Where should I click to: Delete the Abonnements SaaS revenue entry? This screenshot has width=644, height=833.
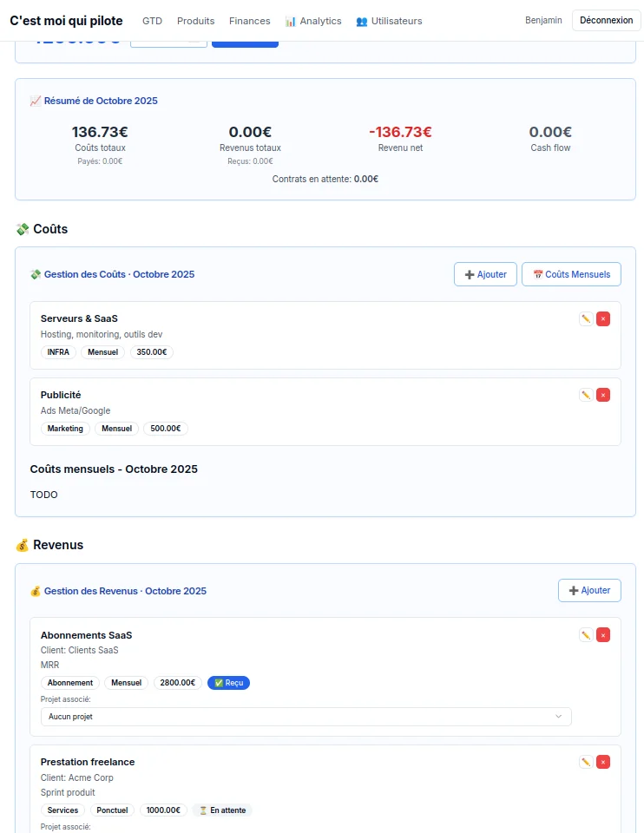[603, 635]
